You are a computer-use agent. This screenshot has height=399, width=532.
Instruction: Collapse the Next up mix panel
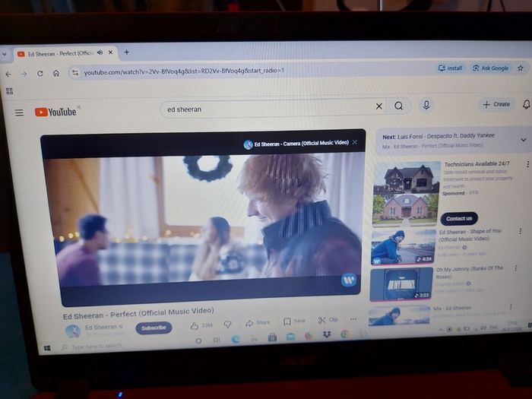click(524, 140)
